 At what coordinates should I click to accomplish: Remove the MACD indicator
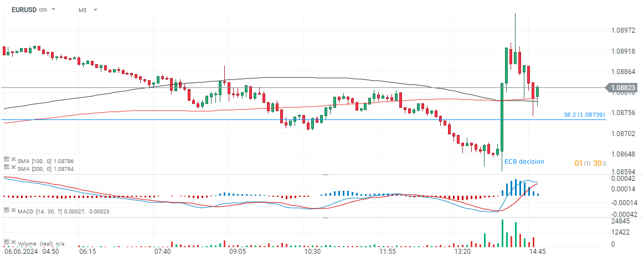(x=13, y=210)
